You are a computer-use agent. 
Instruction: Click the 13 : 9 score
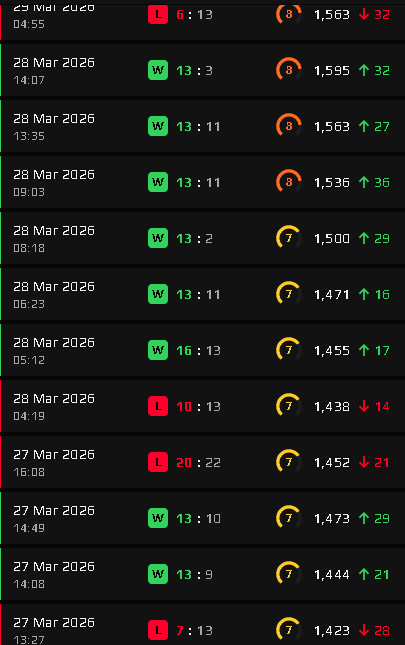194,575
